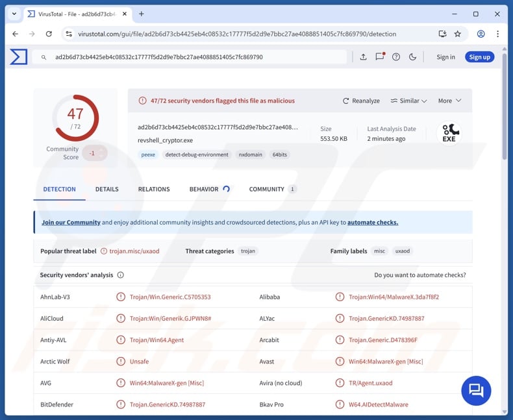Click the misc family label chip
The width and height of the screenshot is (513, 420).
coord(379,251)
